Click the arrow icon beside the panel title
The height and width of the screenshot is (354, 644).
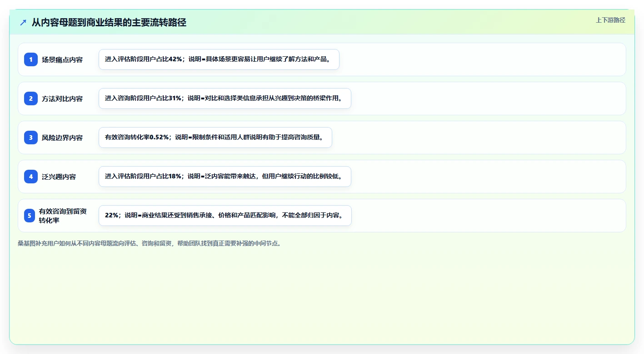(23, 22)
